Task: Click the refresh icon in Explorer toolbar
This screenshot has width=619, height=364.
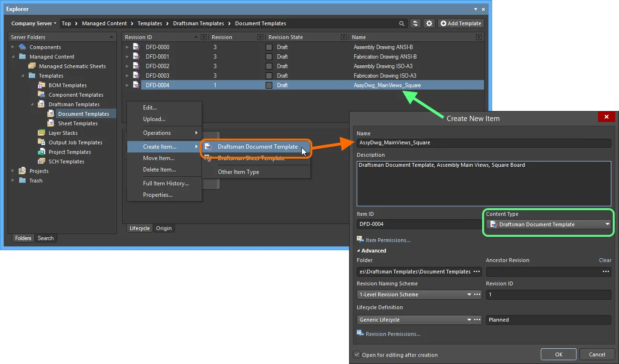Action: pyautogui.click(x=416, y=23)
